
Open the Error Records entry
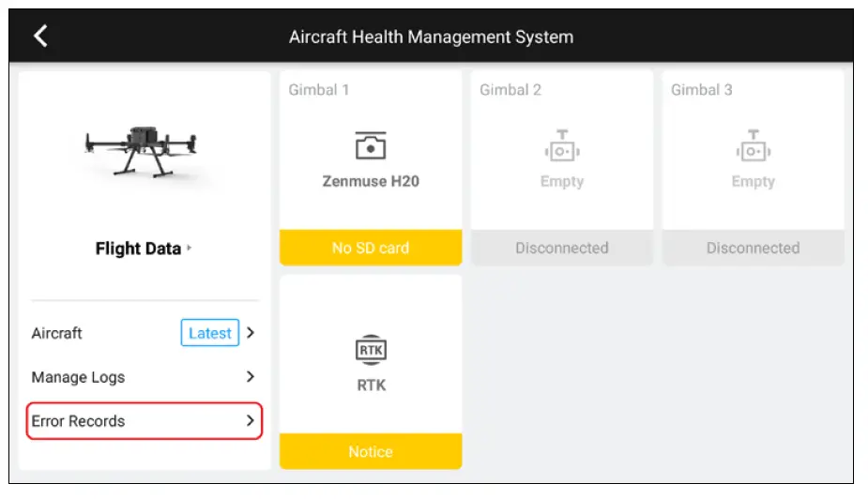click(x=78, y=421)
